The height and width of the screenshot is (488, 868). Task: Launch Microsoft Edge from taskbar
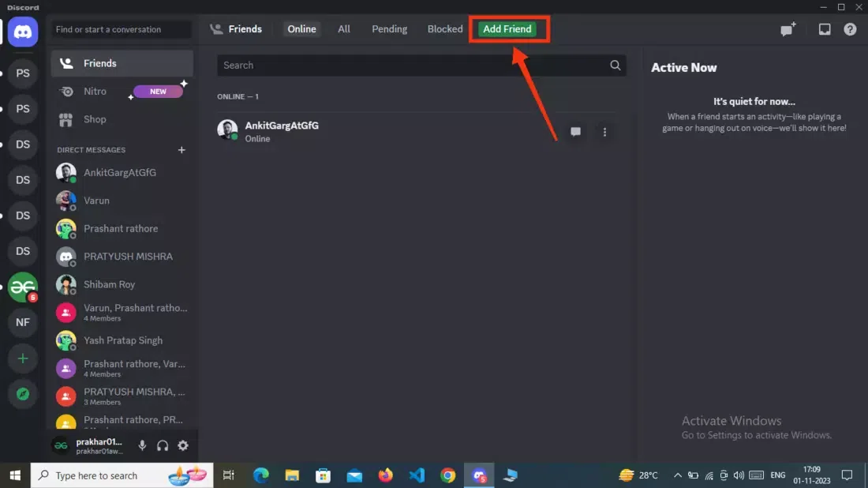tap(260, 475)
